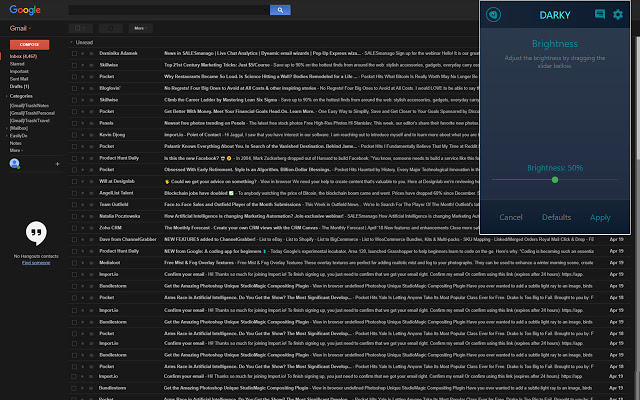Click the plus icon for a new Hangouts conversation

(x=57, y=164)
